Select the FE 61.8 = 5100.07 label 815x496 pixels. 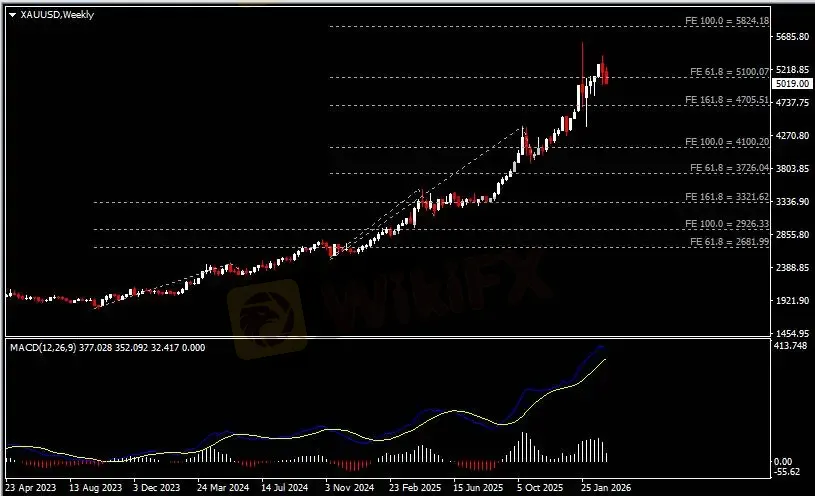tap(729, 72)
